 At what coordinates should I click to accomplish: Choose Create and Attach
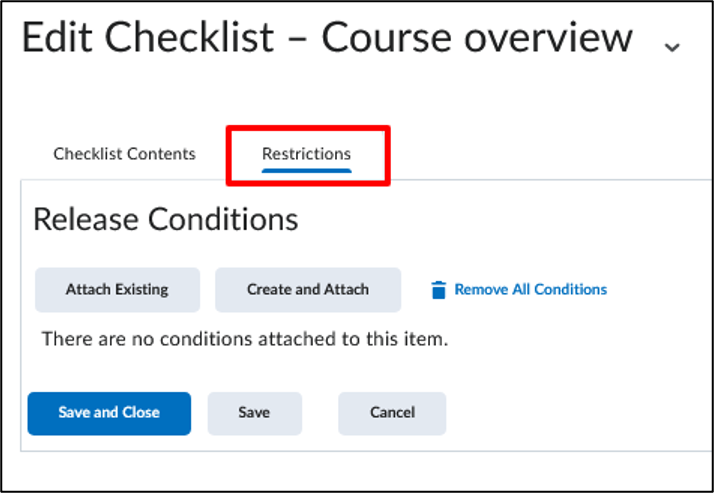(x=308, y=290)
